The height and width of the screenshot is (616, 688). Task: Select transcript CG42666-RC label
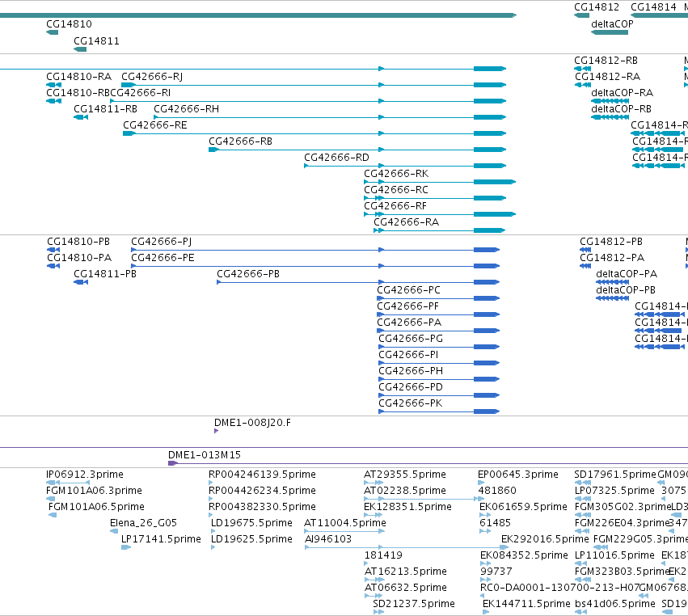pyautogui.click(x=396, y=190)
